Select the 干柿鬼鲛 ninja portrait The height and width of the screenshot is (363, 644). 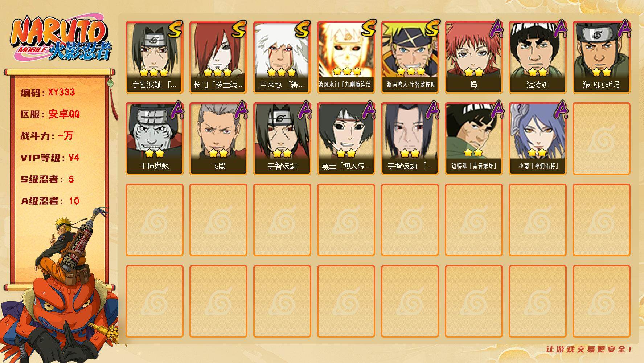(154, 138)
